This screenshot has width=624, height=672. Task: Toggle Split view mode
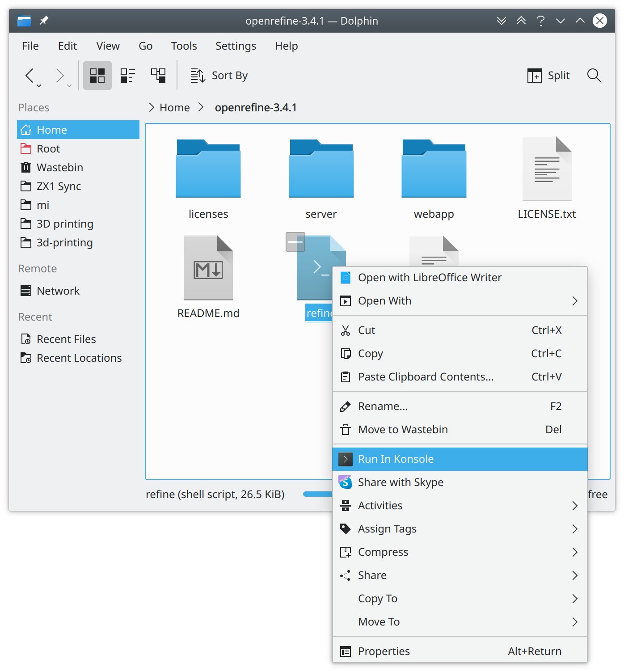click(x=548, y=75)
